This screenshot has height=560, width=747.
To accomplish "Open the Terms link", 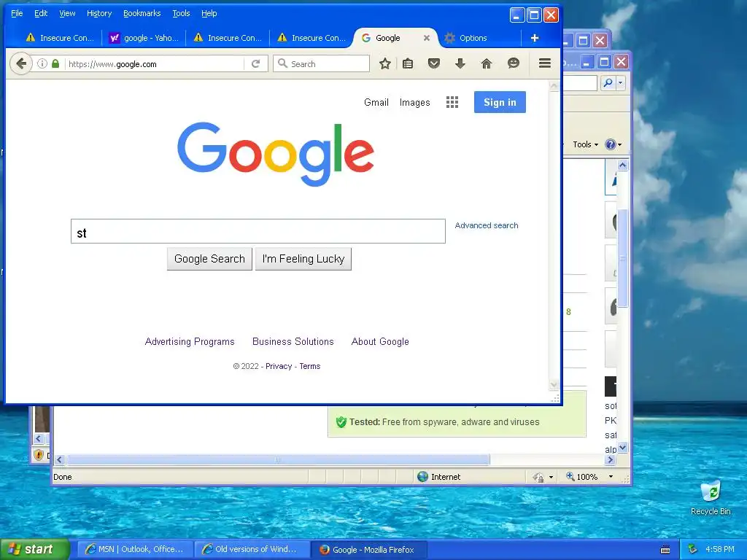I will point(309,366).
